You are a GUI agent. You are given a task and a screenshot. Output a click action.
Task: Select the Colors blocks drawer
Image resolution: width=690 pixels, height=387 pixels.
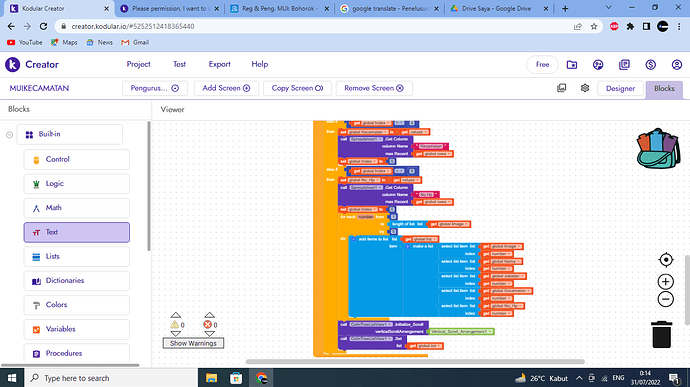click(77, 305)
